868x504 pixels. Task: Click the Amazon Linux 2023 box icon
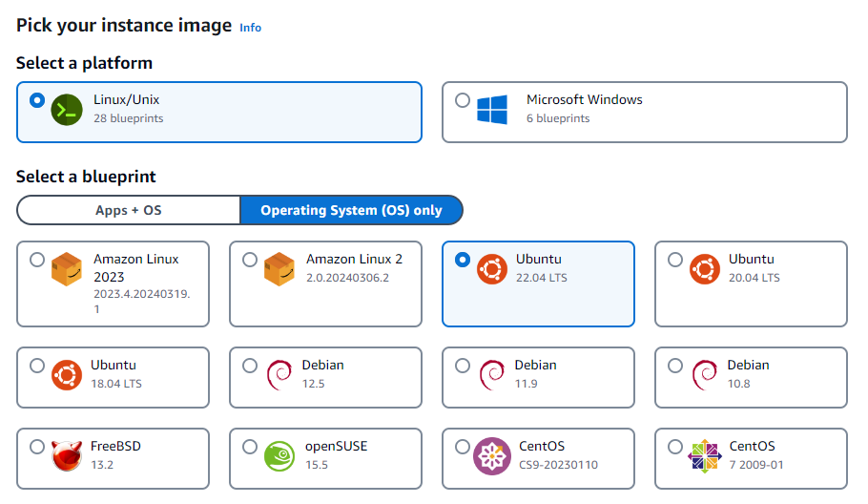[x=67, y=270]
